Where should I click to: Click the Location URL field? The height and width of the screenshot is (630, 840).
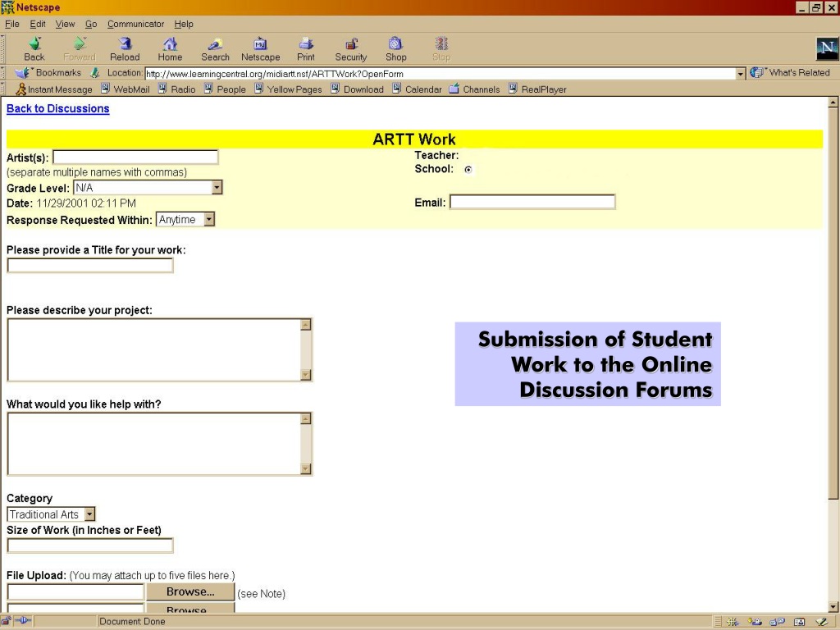(x=441, y=74)
